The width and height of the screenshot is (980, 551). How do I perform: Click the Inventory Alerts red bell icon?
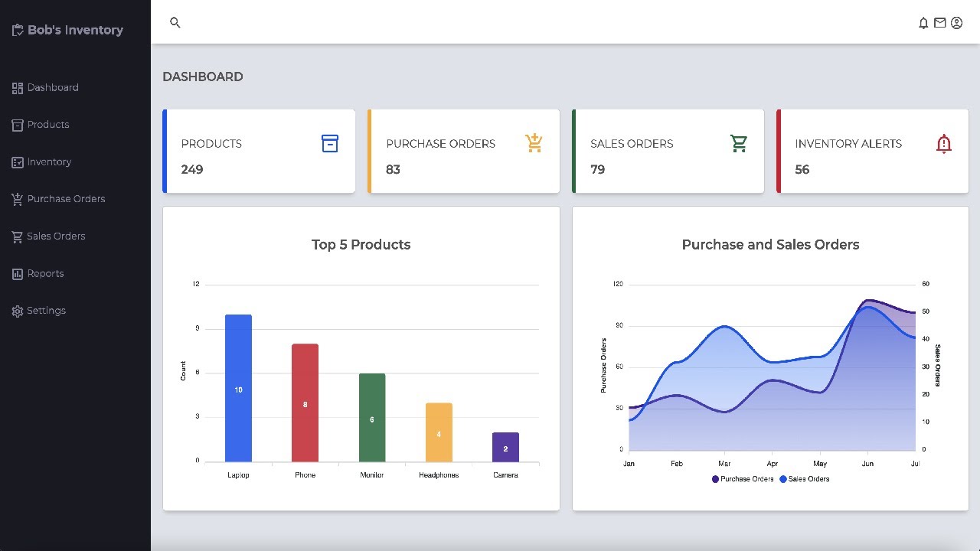pyautogui.click(x=944, y=143)
